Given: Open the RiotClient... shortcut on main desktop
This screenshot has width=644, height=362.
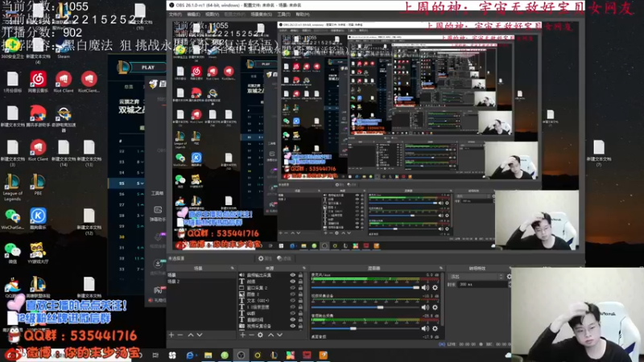Looking at the screenshot, I should (x=89, y=82).
